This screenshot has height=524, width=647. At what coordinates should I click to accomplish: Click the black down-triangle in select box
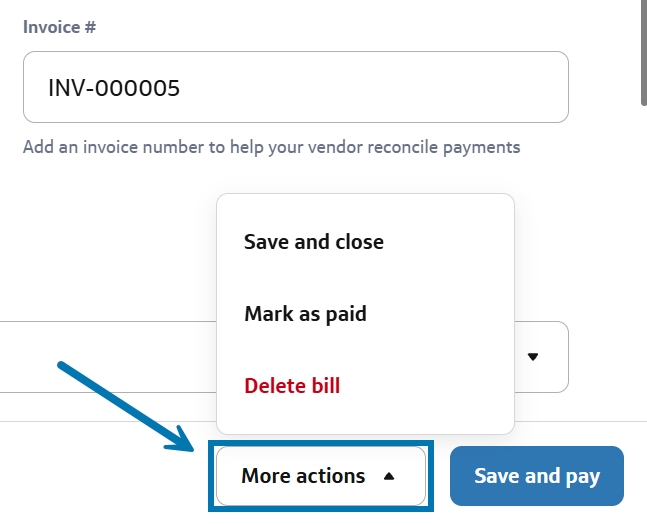pos(533,356)
